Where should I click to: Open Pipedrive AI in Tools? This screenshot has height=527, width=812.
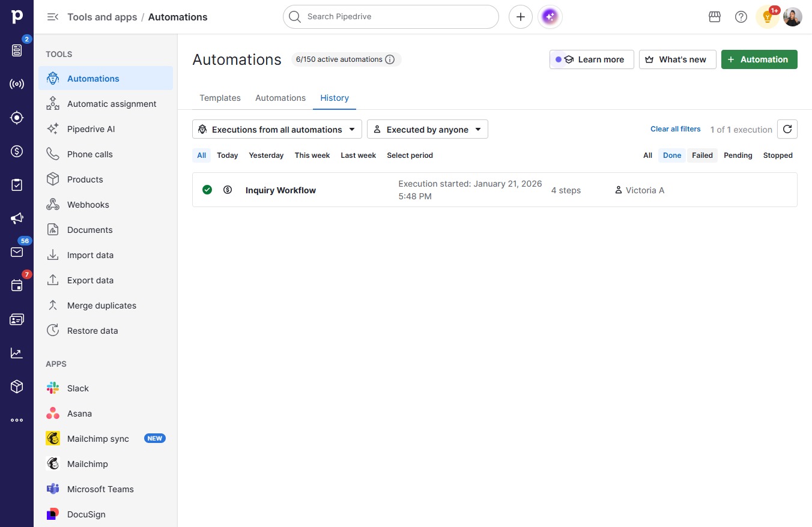(x=106, y=129)
